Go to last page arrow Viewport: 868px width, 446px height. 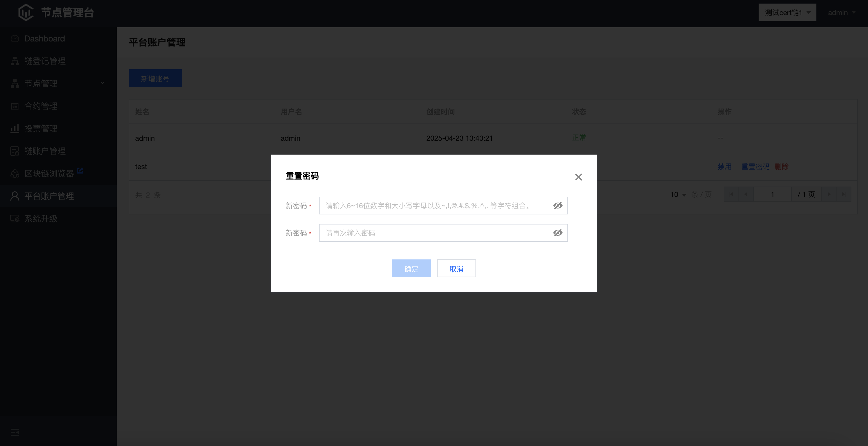[x=843, y=194]
